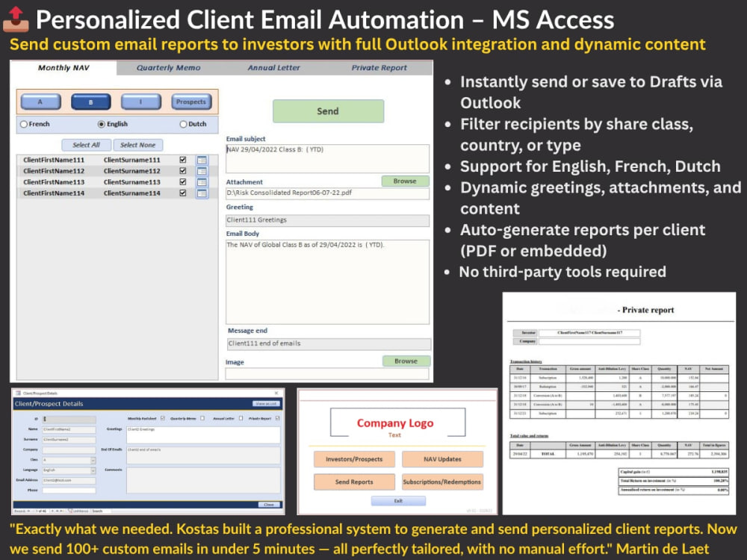Filter recipients by Prospects

pos(191,102)
